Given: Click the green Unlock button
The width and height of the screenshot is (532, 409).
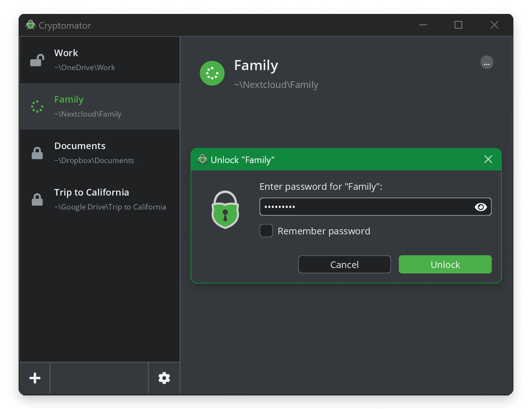Looking at the screenshot, I should coord(445,265).
